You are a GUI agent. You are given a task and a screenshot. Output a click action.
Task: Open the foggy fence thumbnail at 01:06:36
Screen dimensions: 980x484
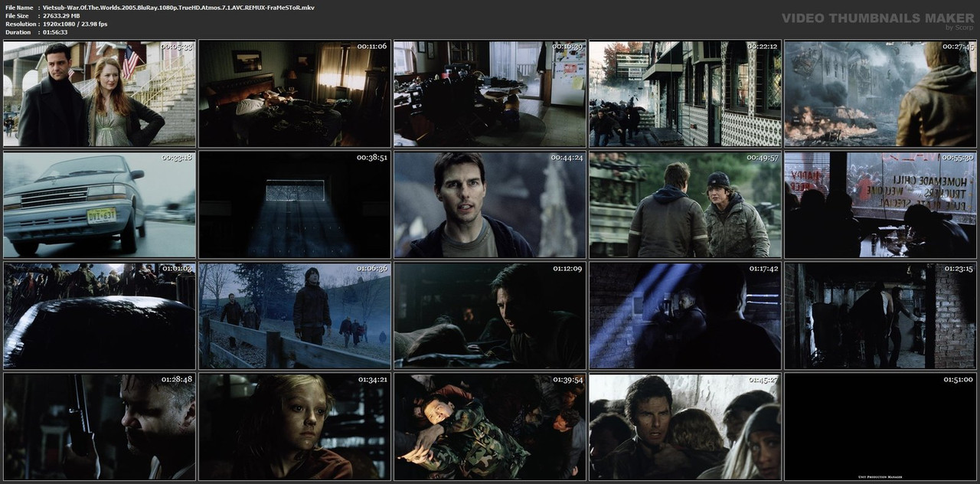[295, 316]
